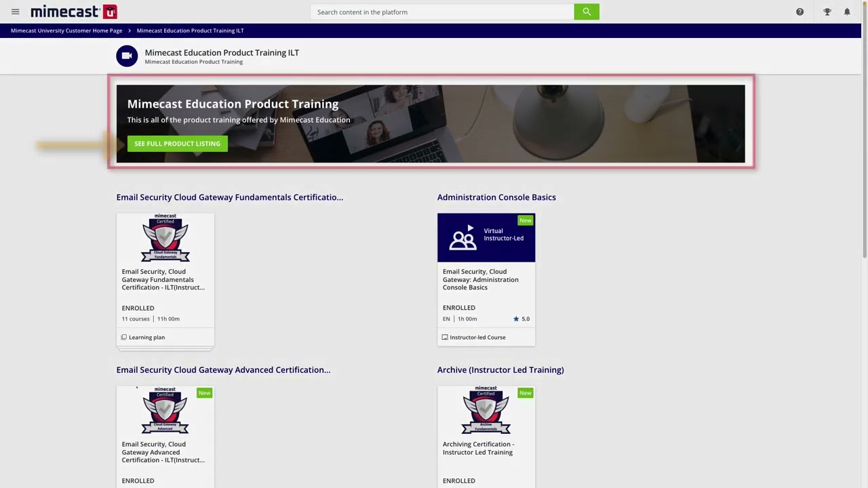Click Email Security, Cloud Gateway Fundamentals Certification card title

tap(163, 279)
